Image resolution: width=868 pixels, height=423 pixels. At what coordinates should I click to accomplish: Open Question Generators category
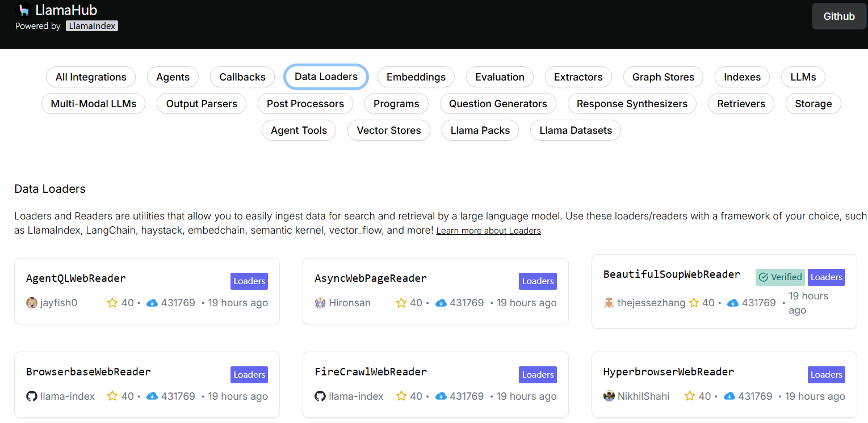point(498,104)
